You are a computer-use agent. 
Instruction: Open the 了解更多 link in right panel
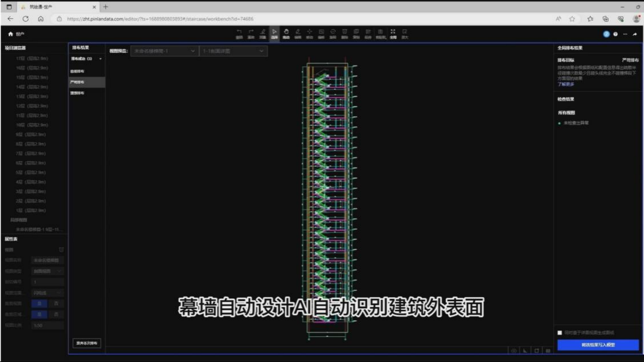[565, 84]
